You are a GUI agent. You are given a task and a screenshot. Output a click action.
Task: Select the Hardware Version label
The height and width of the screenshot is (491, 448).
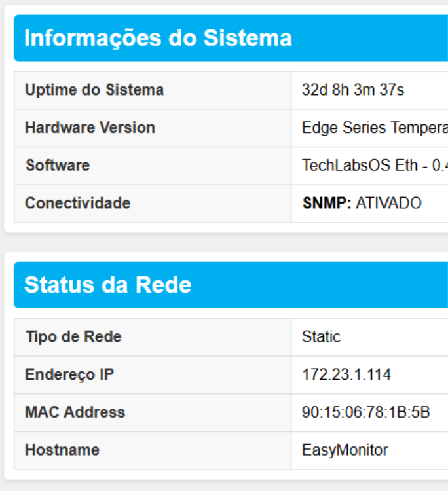pyautogui.click(x=90, y=128)
